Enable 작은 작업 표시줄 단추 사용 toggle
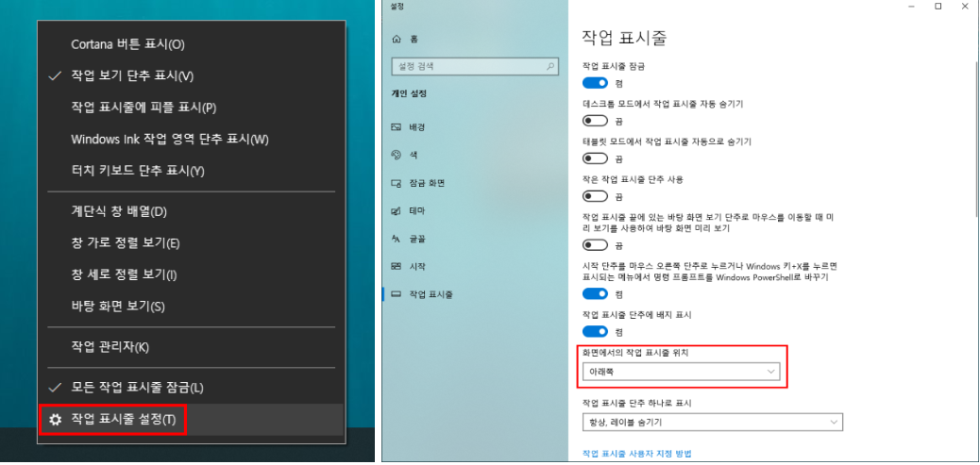This screenshot has width=980, height=465. 595,196
